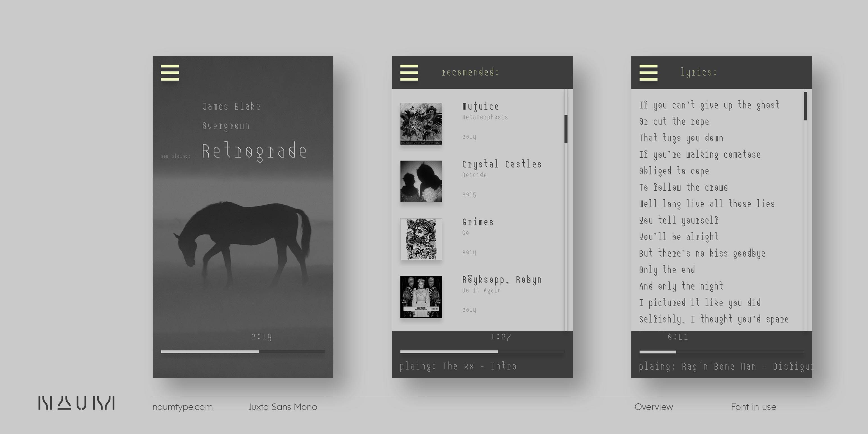The image size is (868, 434).
Task: Select Mujuice Metamorphosis album cover
Action: point(421,124)
